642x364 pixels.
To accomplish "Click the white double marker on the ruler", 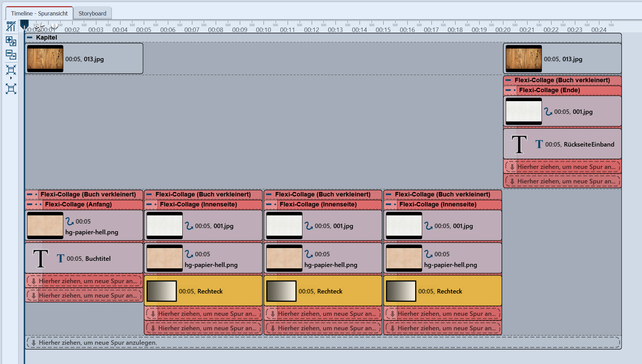I will [x=54, y=26].
